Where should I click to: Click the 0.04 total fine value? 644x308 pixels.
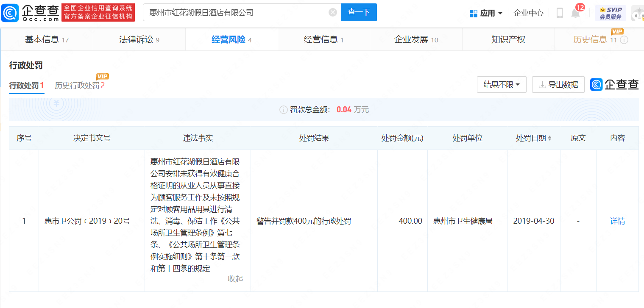pos(344,110)
